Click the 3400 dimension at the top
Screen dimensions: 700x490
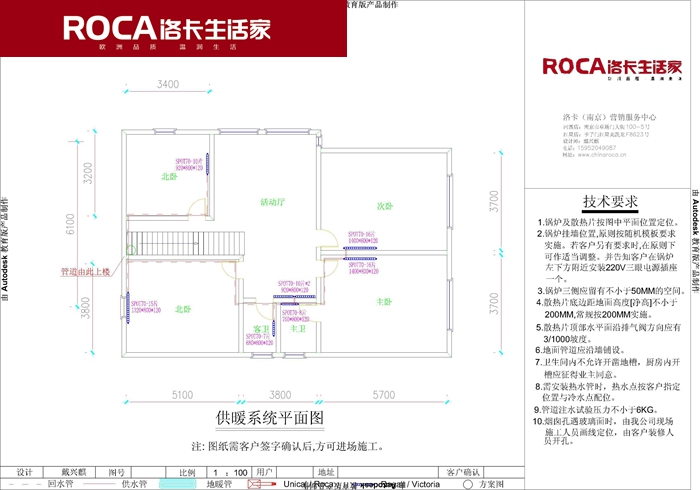(x=168, y=83)
